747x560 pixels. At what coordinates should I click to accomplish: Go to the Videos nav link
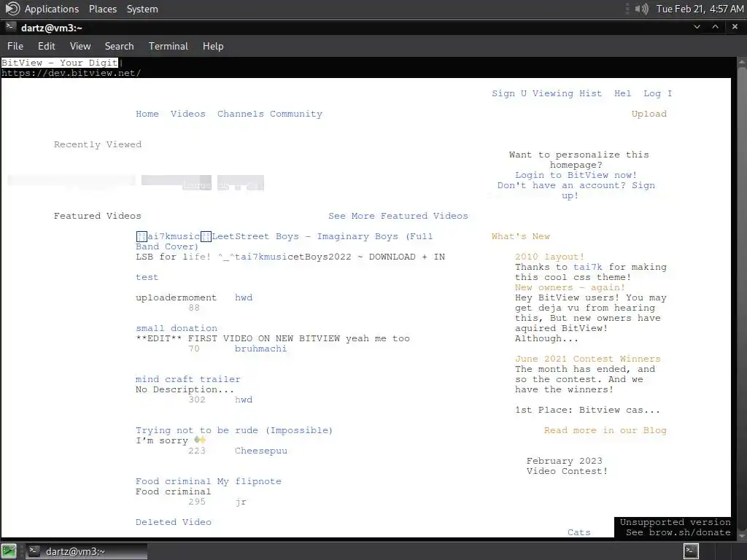(188, 114)
